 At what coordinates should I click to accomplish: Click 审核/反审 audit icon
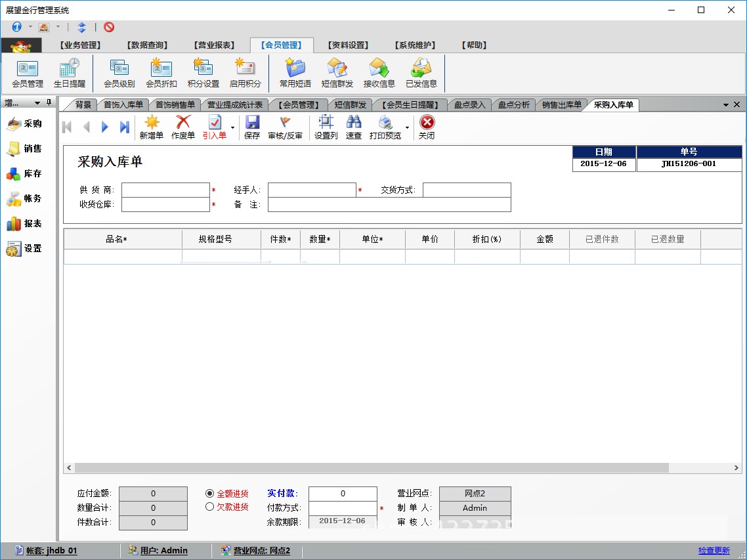pyautogui.click(x=286, y=127)
